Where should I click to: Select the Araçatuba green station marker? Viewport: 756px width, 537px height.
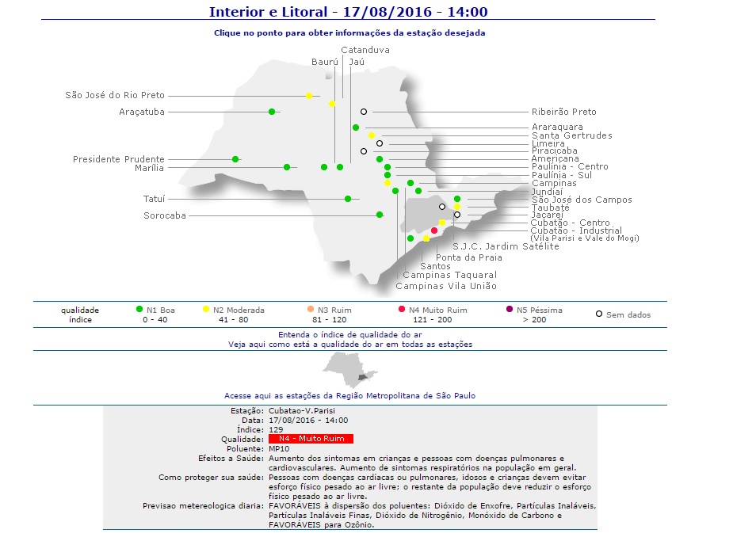pos(272,112)
